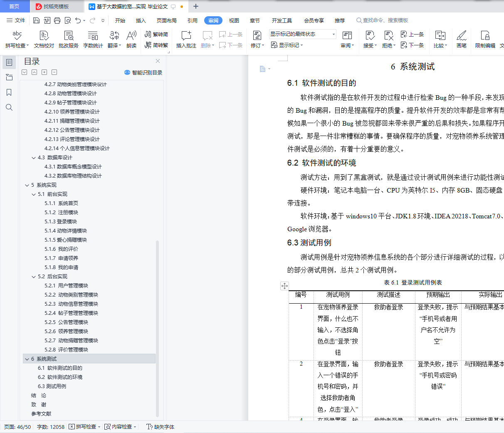Image resolution: width=504 pixels, height=433 pixels.
Task: Open Print Preview from quick access toolbar
Action: (x=67, y=20)
